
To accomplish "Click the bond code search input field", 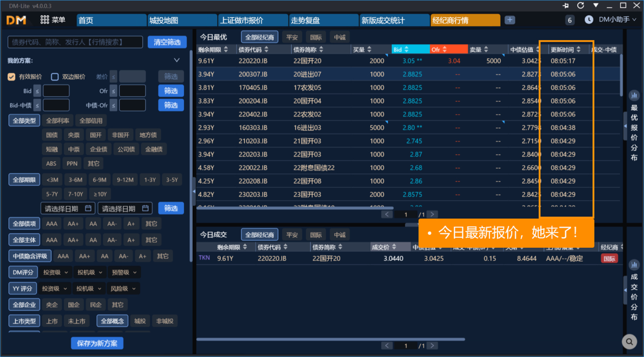I will click(x=75, y=42).
